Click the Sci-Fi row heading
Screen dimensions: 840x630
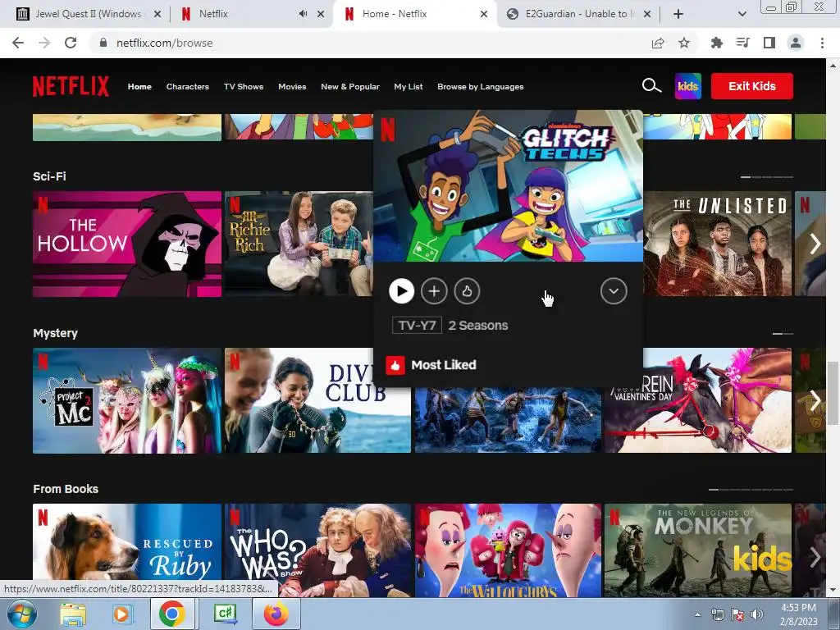[49, 176]
